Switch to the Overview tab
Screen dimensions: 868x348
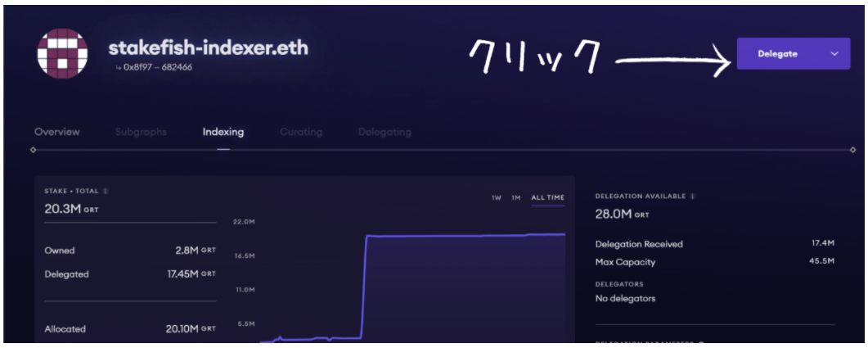[x=57, y=133]
